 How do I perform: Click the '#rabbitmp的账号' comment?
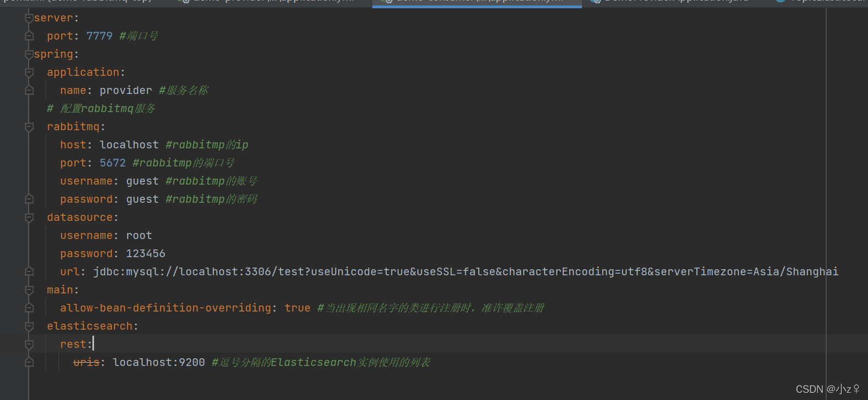point(211,181)
